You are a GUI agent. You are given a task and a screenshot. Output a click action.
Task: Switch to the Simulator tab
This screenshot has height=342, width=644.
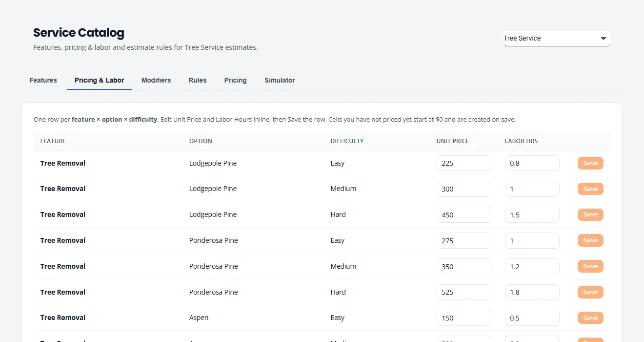pos(280,80)
